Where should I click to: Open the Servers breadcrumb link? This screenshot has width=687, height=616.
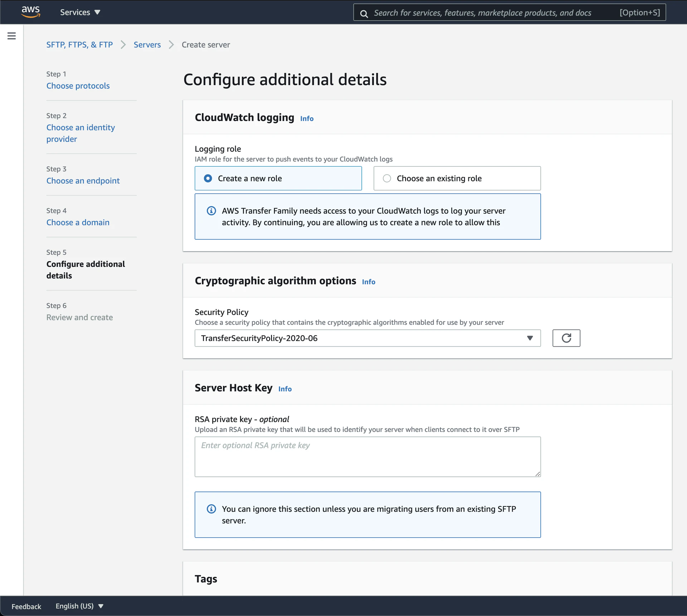coord(147,45)
